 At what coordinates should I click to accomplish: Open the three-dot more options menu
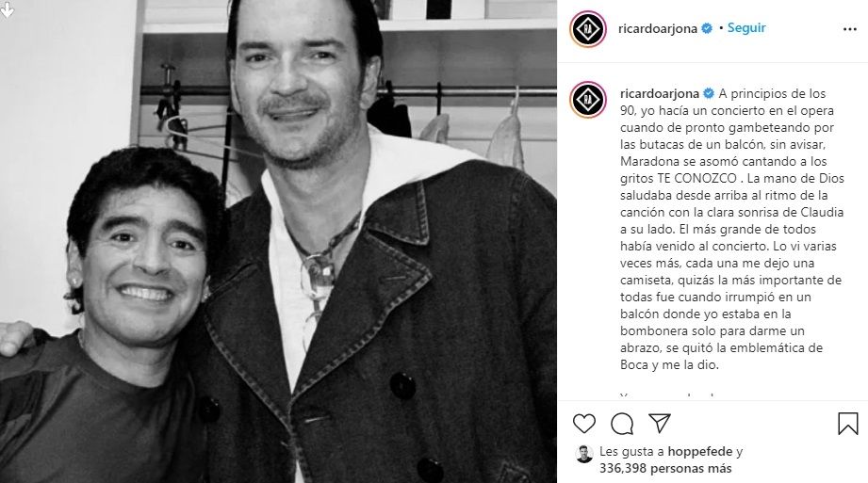pyautogui.click(x=850, y=29)
